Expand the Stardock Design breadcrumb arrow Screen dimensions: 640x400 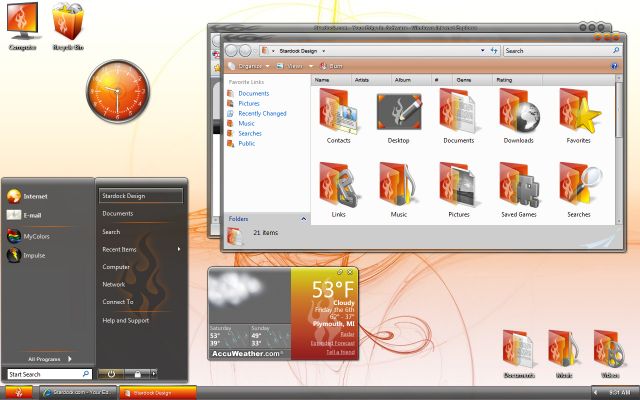(324, 51)
